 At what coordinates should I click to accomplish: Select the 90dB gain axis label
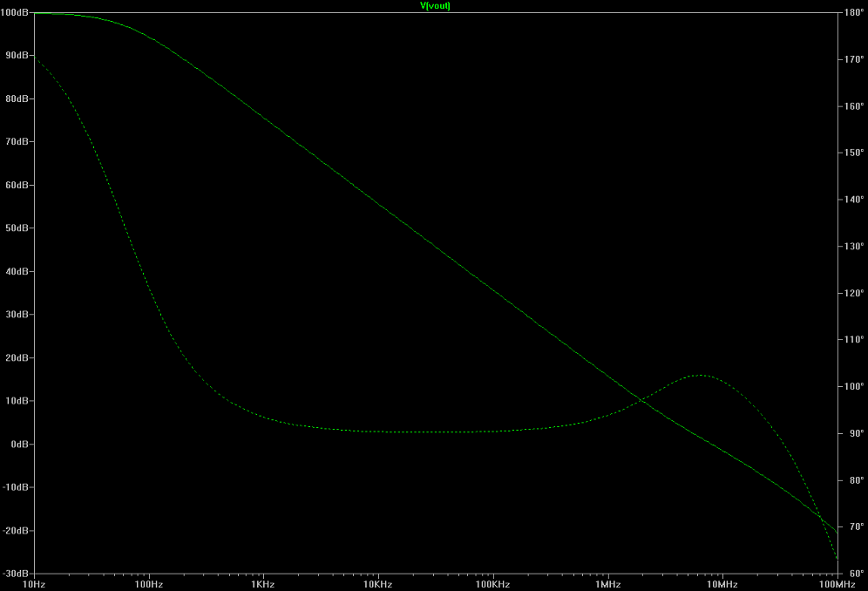coord(17,56)
